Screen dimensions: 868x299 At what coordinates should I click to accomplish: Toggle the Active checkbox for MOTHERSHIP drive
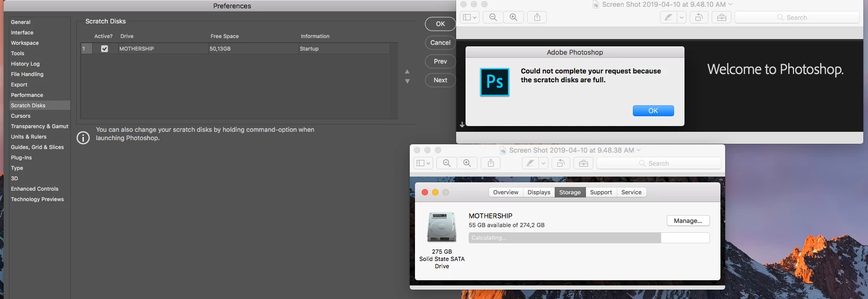[104, 48]
